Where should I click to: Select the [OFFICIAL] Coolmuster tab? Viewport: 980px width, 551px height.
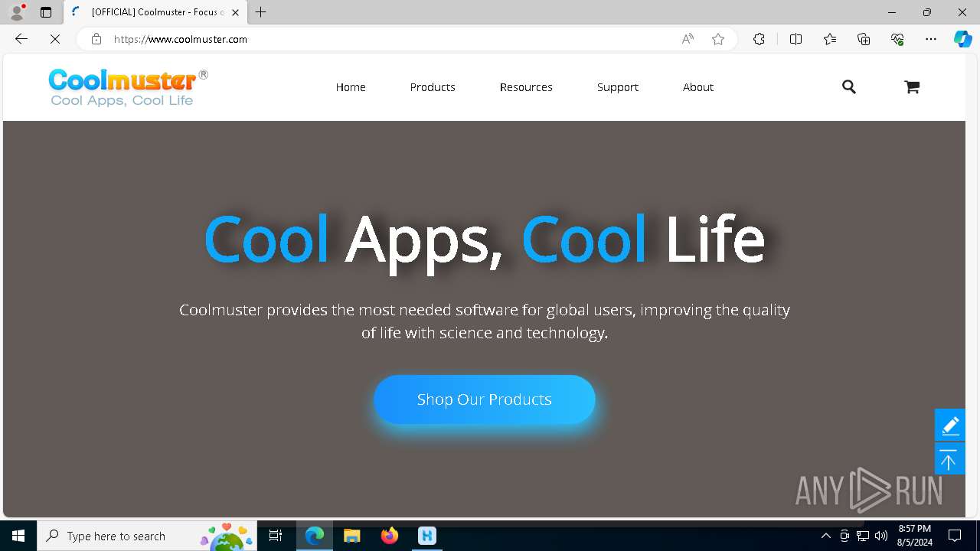coord(155,12)
